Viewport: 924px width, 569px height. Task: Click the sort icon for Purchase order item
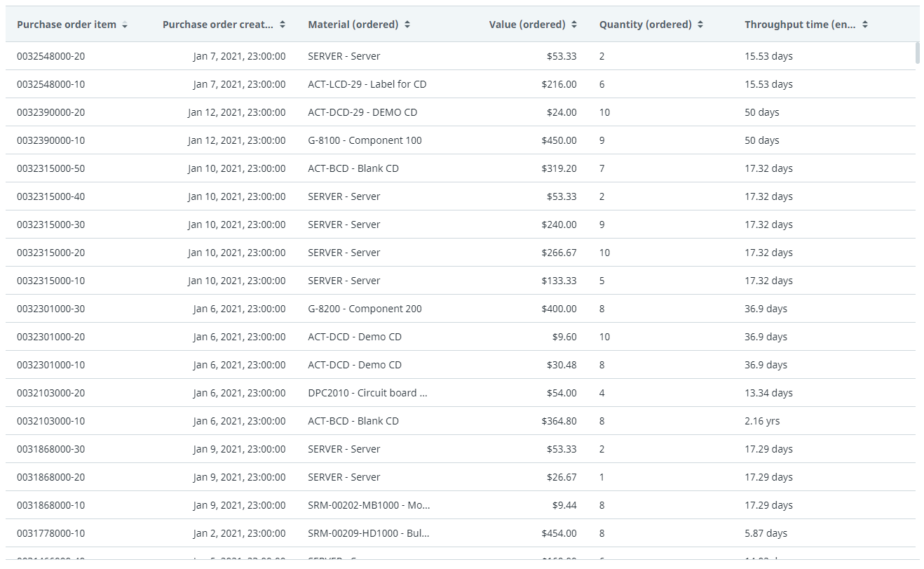tap(125, 25)
